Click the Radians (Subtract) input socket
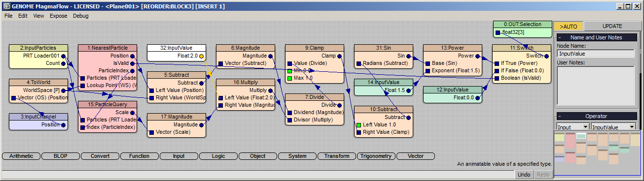Viewport: 644px width, 181px height. click(358, 63)
